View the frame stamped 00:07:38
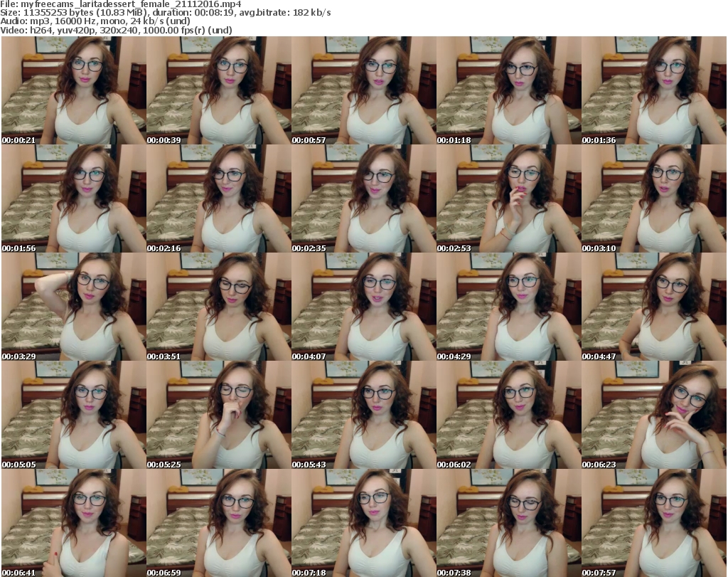Viewport: 728px width, 577px height. pos(509,523)
